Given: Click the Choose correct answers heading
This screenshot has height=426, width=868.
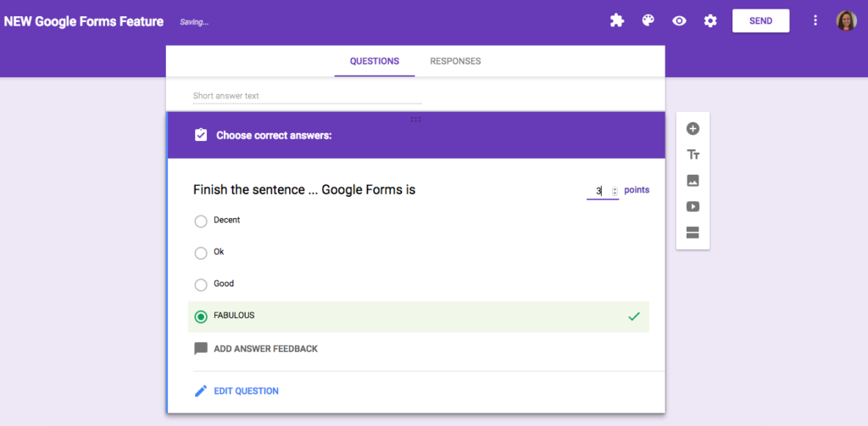Looking at the screenshot, I should tap(274, 135).
